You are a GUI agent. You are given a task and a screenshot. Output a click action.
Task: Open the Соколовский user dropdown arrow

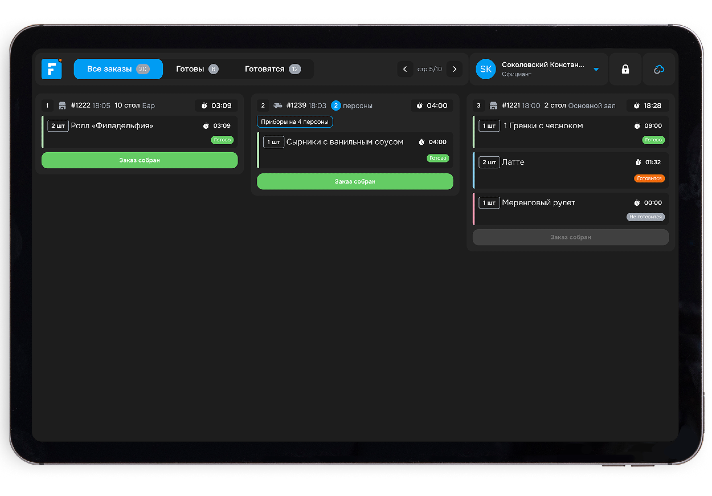pyautogui.click(x=596, y=70)
